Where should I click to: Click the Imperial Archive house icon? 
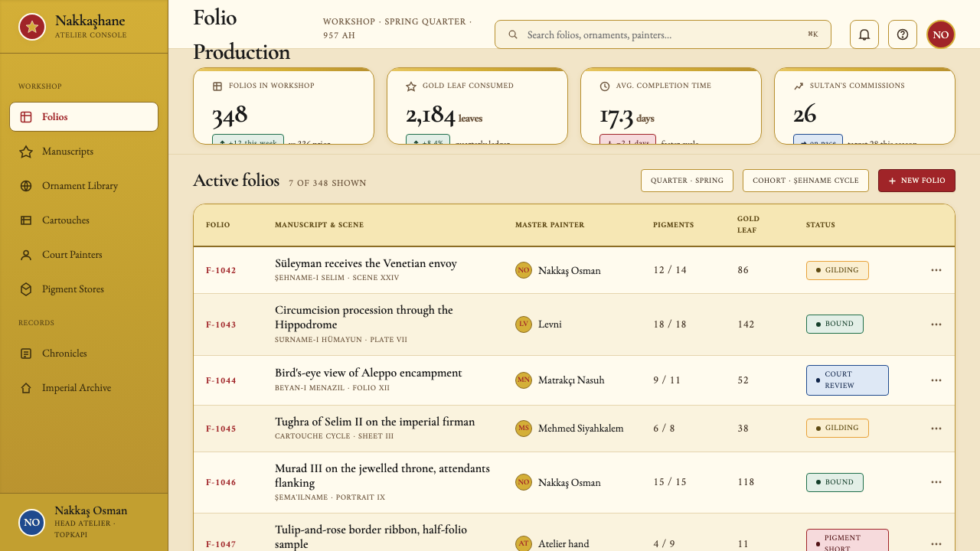pos(26,388)
